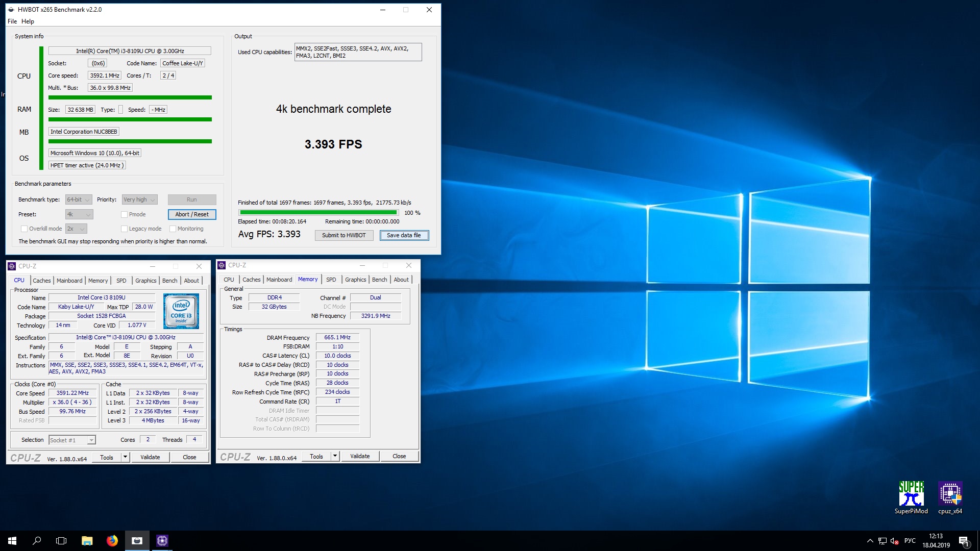This screenshot has height=551, width=980.
Task: Open Bench tab in right CPU-Z
Action: (379, 280)
